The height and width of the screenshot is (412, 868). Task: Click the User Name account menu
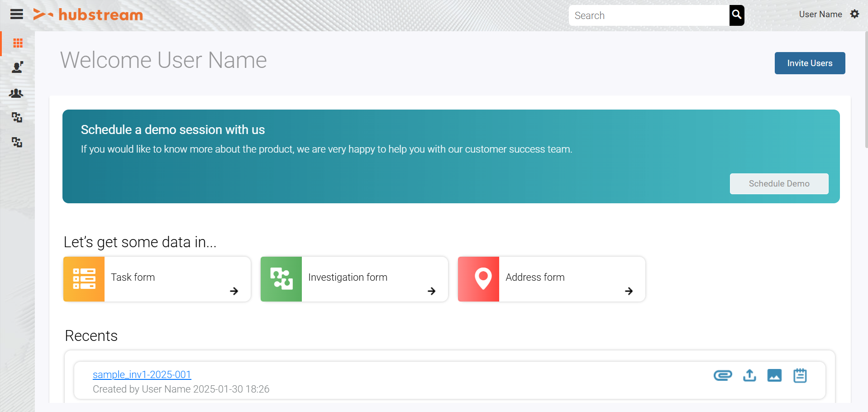click(x=820, y=14)
